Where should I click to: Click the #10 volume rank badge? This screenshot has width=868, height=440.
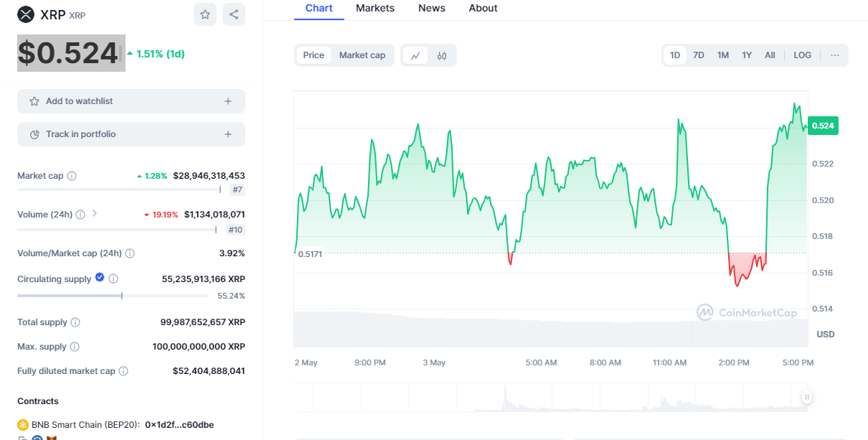click(x=235, y=230)
